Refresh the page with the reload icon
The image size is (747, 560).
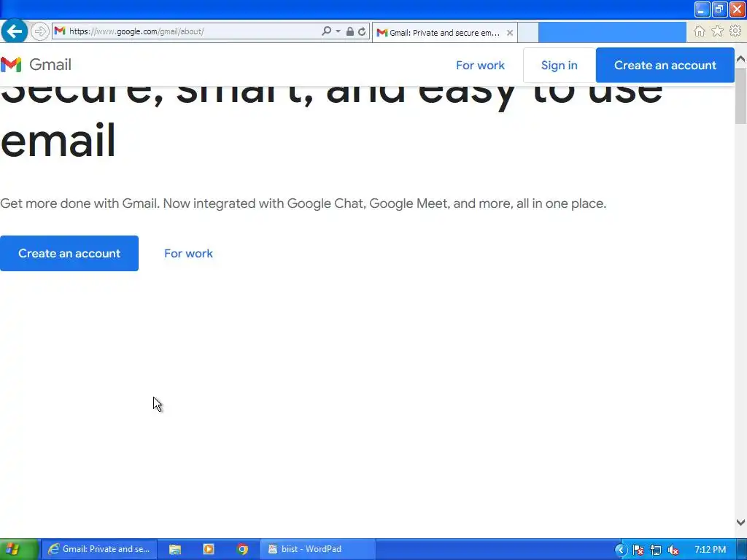(x=362, y=31)
